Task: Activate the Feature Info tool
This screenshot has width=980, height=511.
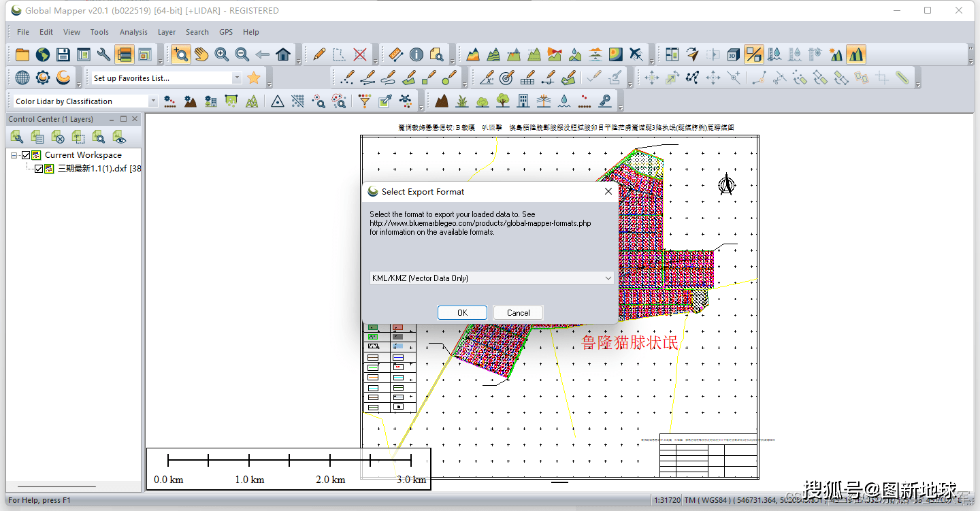Action: point(416,54)
